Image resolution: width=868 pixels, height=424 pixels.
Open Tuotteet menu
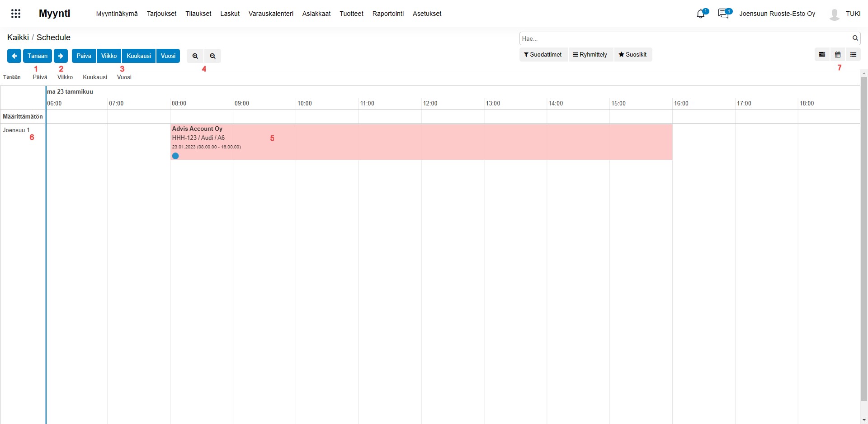pos(351,14)
